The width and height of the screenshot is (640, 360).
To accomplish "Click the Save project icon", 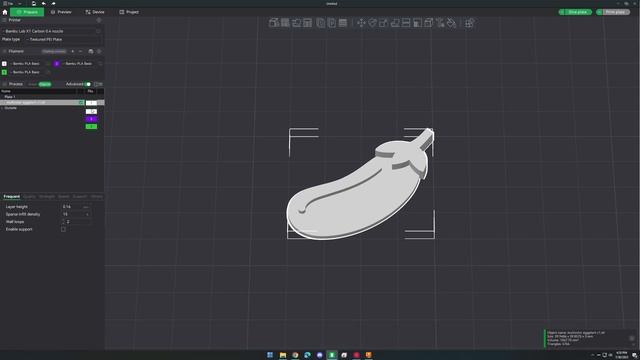I will (33, 3).
